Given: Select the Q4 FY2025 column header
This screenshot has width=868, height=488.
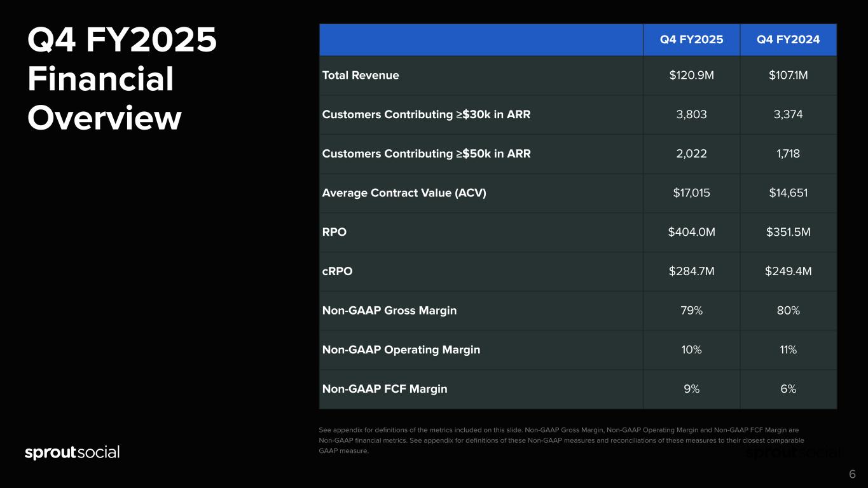Looking at the screenshot, I should (691, 39).
